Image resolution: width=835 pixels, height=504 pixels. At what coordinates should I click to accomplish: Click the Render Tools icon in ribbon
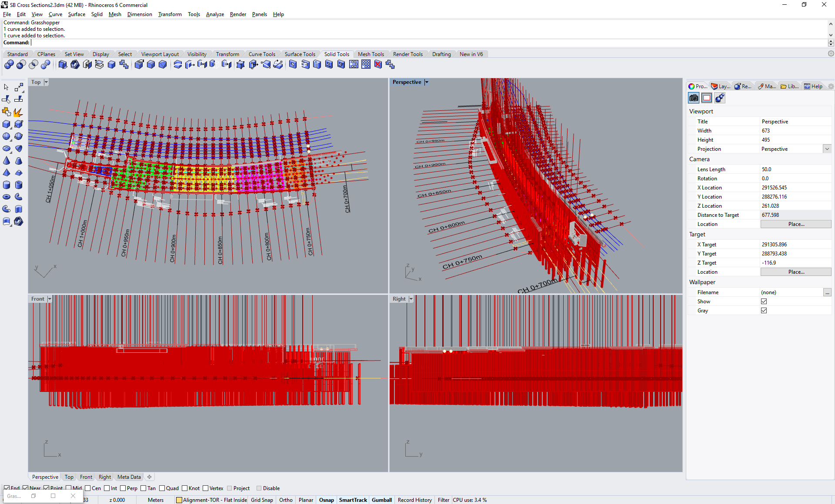(408, 55)
